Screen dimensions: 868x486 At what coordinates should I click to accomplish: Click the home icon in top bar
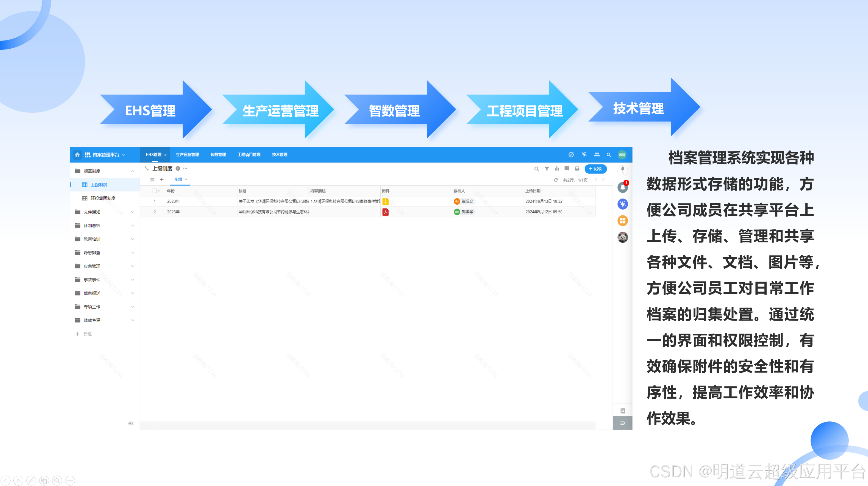point(77,155)
